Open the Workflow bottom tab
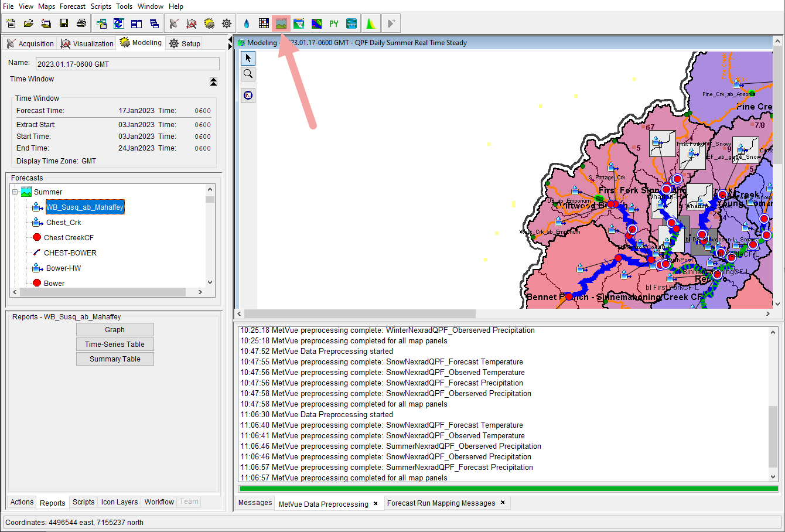The image size is (785, 532). [159, 502]
